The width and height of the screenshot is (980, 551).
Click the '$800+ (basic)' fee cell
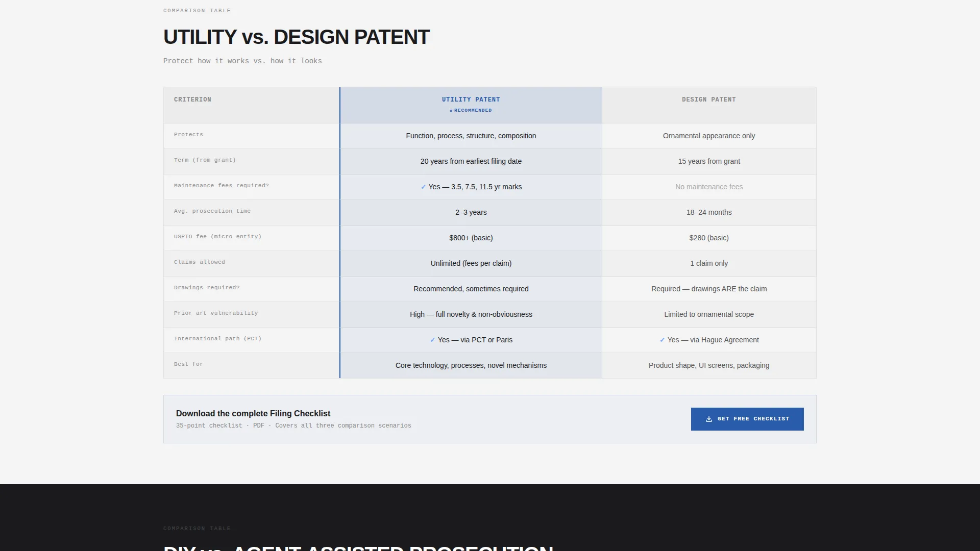(x=471, y=238)
